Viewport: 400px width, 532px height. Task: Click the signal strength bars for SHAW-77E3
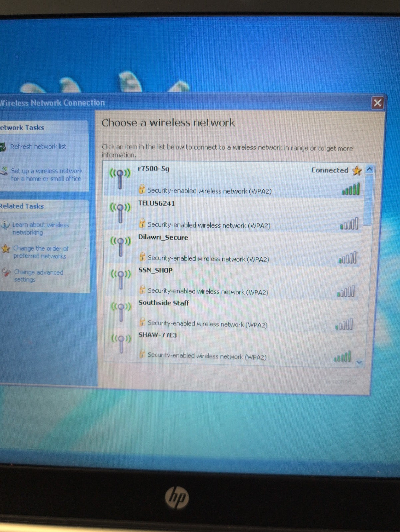(342, 357)
